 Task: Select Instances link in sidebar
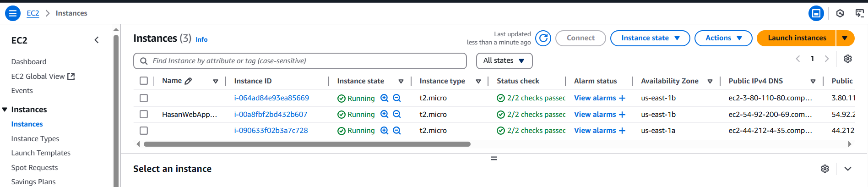tap(27, 124)
